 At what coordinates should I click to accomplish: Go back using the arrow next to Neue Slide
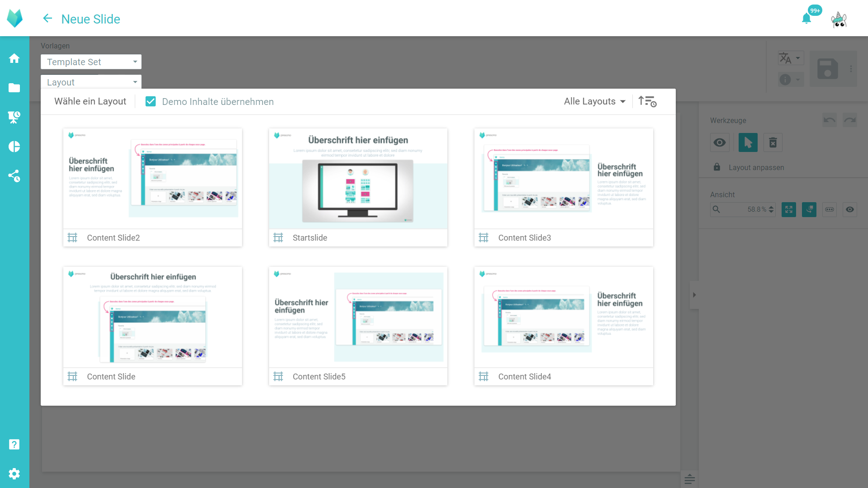click(47, 19)
